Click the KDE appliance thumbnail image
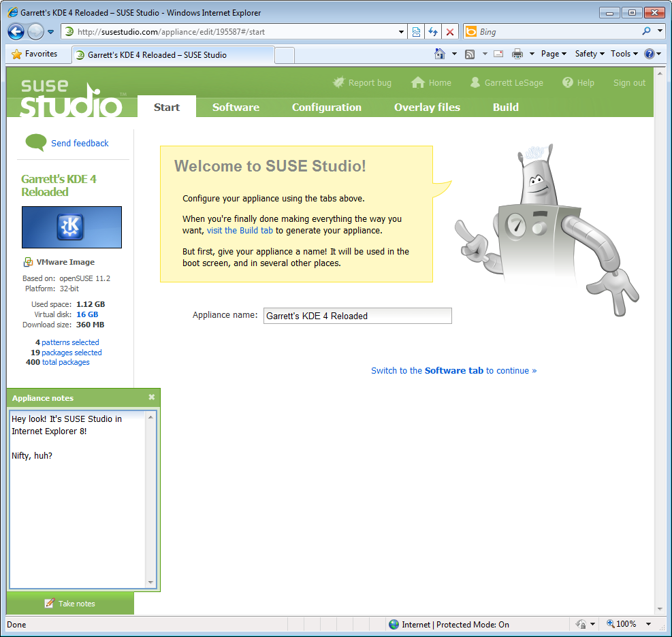This screenshot has height=637, width=672. point(71,227)
